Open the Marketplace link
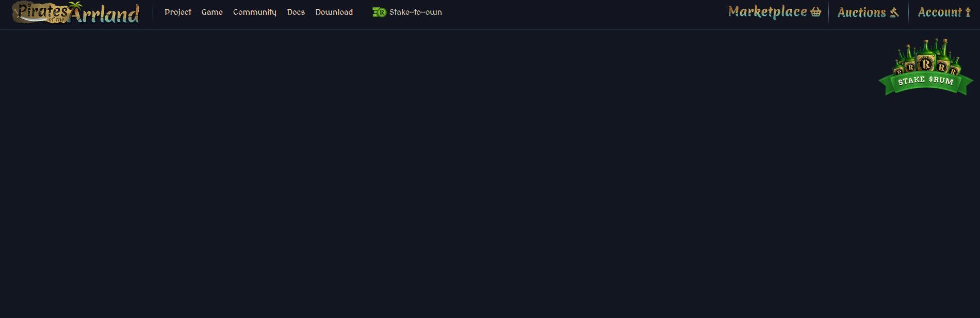This screenshot has height=318, width=980. click(x=767, y=12)
